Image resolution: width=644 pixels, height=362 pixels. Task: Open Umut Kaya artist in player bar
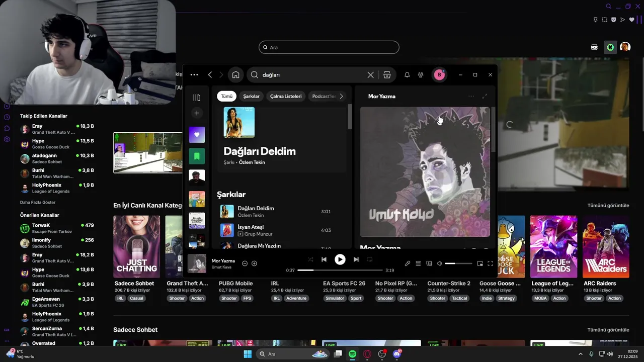coord(221,267)
